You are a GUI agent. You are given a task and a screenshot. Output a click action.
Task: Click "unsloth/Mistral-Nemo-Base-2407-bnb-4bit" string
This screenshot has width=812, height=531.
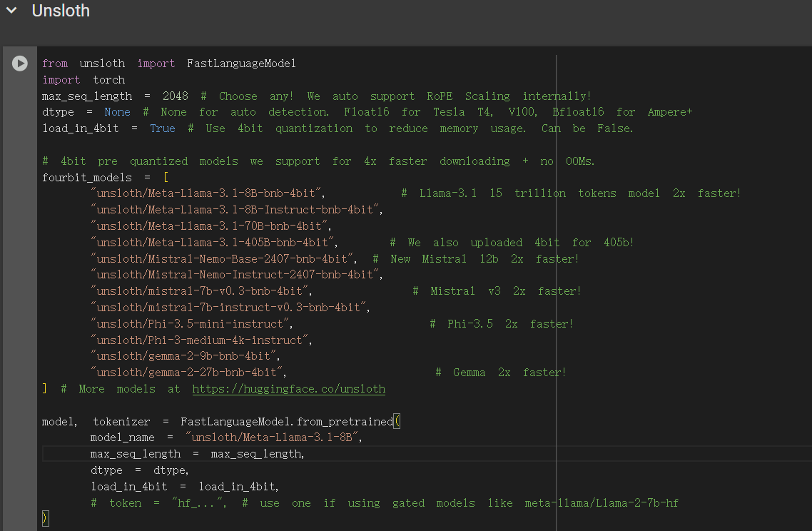coord(222,258)
